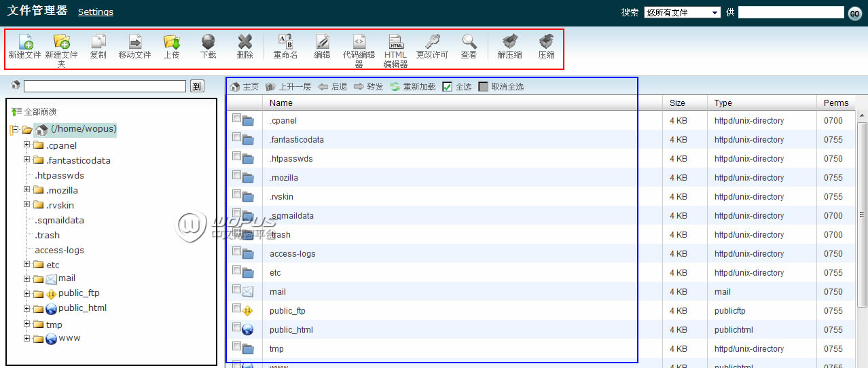Open .sqmaildata in the tree

pyautogui.click(x=60, y=220)
